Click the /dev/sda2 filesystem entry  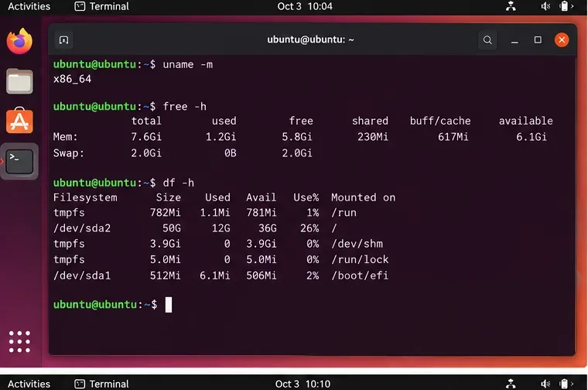coord(82,228)
